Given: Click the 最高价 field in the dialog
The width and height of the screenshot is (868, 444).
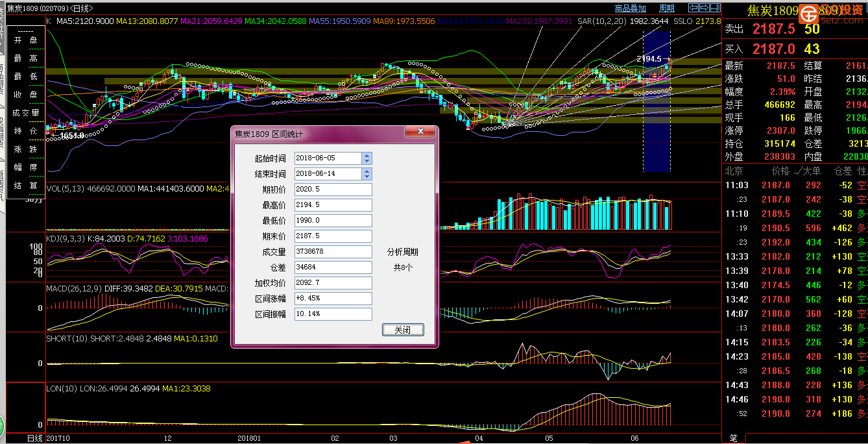Looking at the screenshot, I should 333,205.
